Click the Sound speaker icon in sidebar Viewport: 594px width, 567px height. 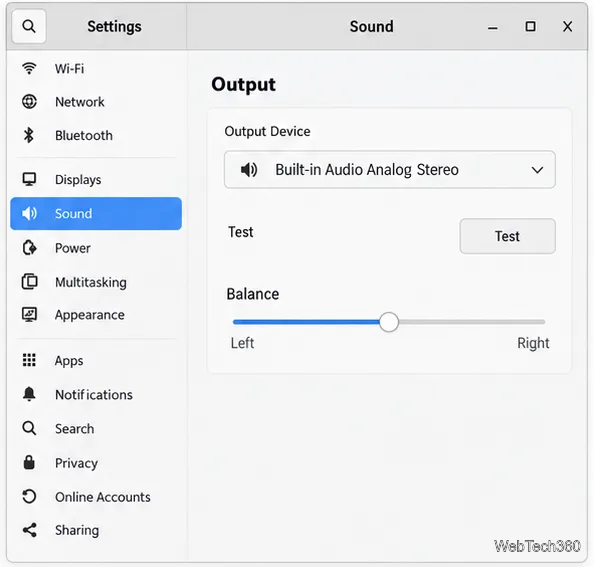(29, 214)
